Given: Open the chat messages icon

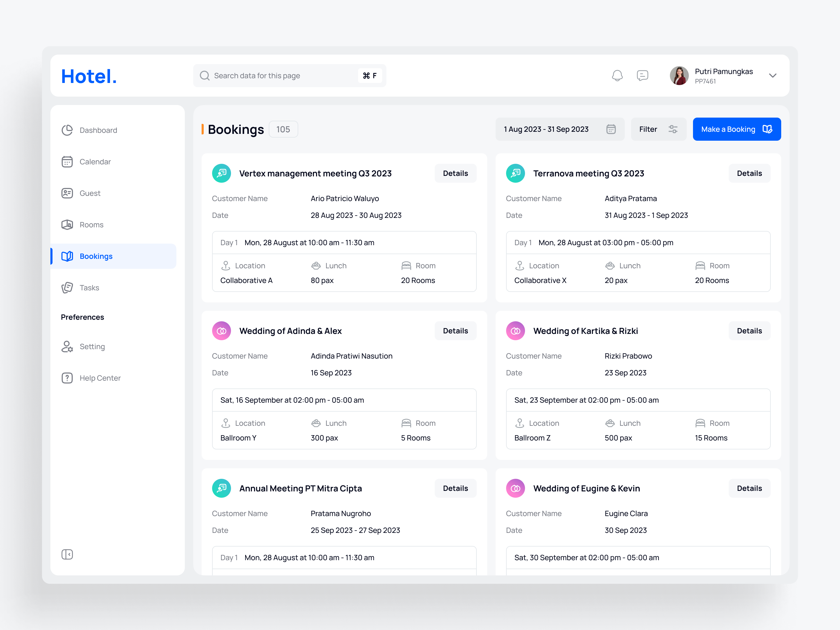Looking at the screenshot, I should click(643, 75).
